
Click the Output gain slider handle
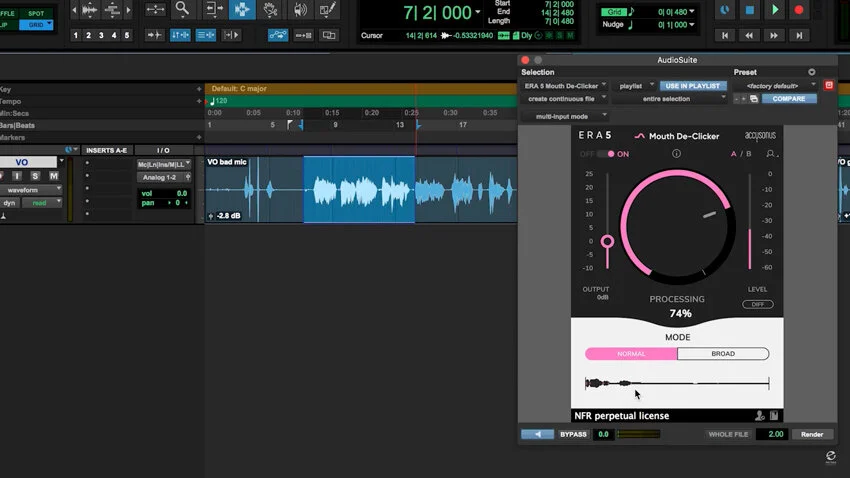(x=607, y=242)
